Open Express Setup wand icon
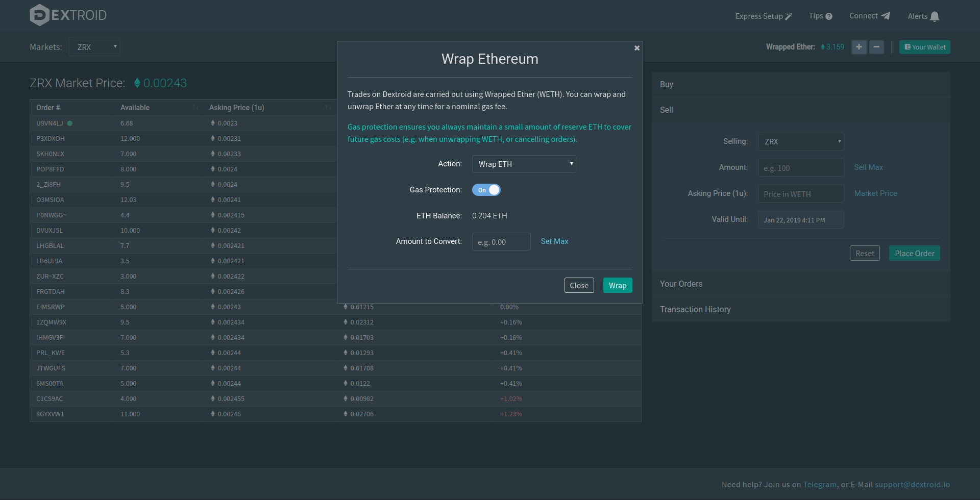 click(789, 16)
